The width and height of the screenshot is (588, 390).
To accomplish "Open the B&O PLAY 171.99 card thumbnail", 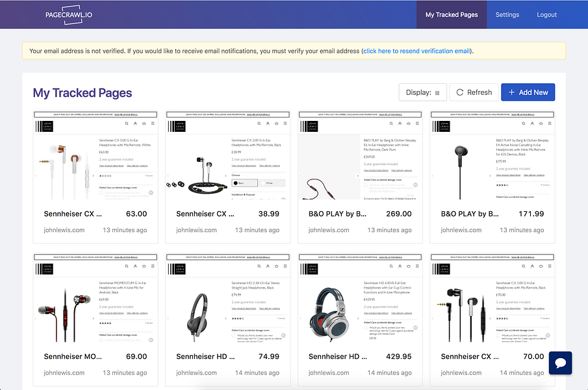I will click(492, 155).
